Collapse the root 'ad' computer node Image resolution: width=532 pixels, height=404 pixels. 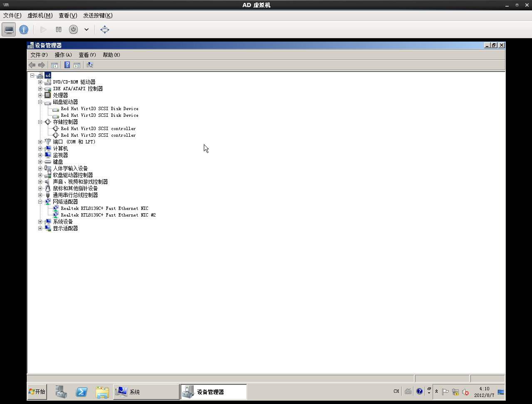32,75
